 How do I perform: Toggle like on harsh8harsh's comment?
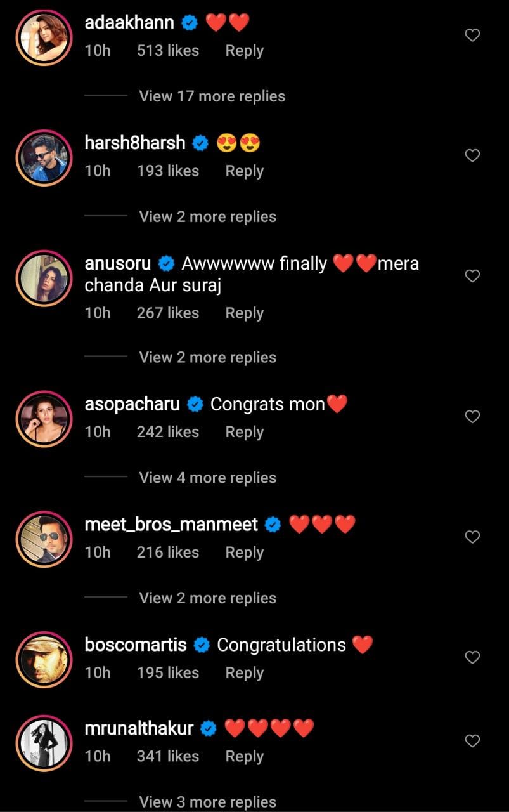tap(472, 155)
